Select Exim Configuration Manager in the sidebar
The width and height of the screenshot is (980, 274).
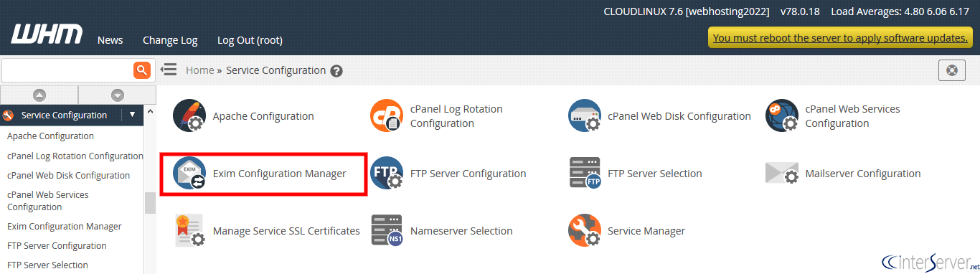(x=65, y=226)
